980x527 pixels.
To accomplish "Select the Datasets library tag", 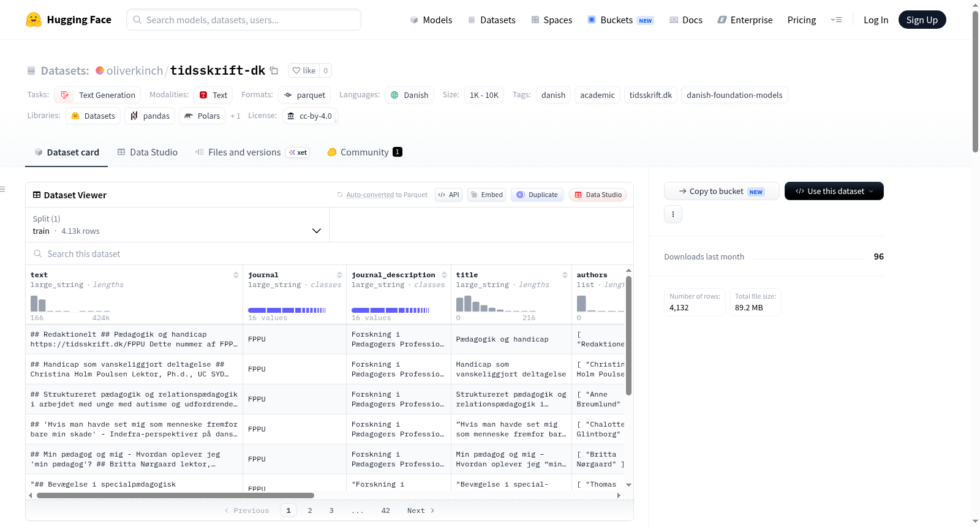I will coord(93,116).
